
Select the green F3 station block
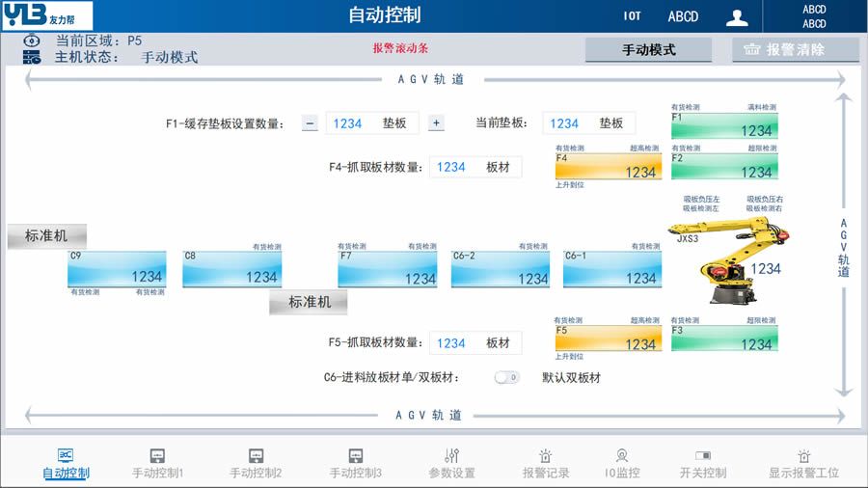pyautogui.click(x=724, y=339)
